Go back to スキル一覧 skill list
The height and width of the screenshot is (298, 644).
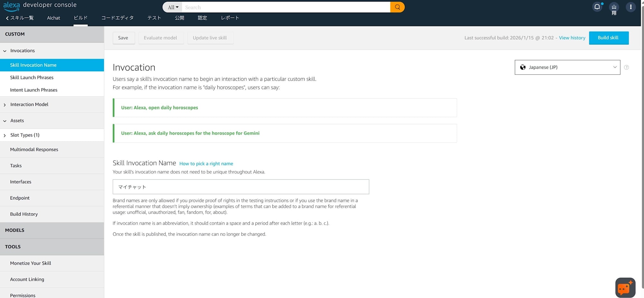point(20,18)
